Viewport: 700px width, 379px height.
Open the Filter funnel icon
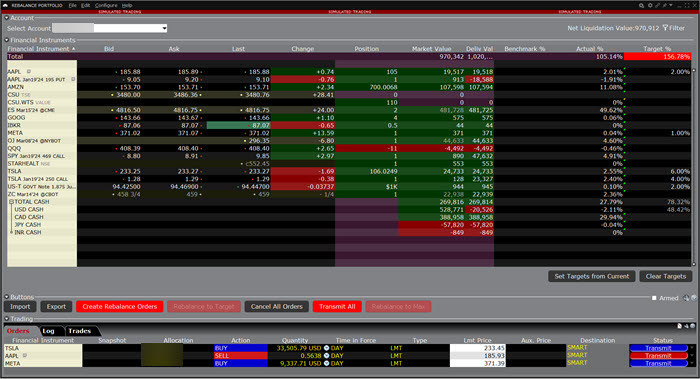(x=665, y=28)
